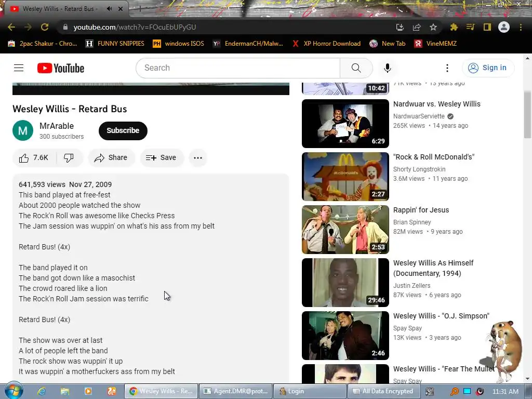Open the Wesley Willis "O.J. Simpson" thumbnail
This screenshot has width=532, height=399.
pos(345,336)
